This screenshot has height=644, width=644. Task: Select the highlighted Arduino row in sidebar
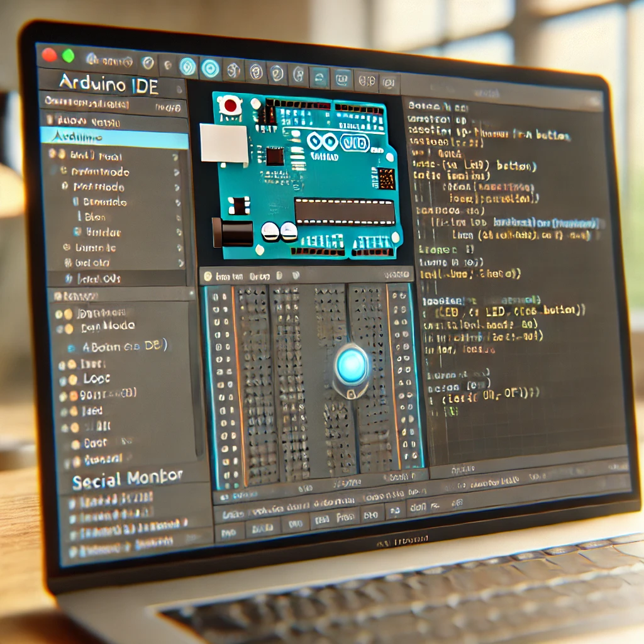114,138
